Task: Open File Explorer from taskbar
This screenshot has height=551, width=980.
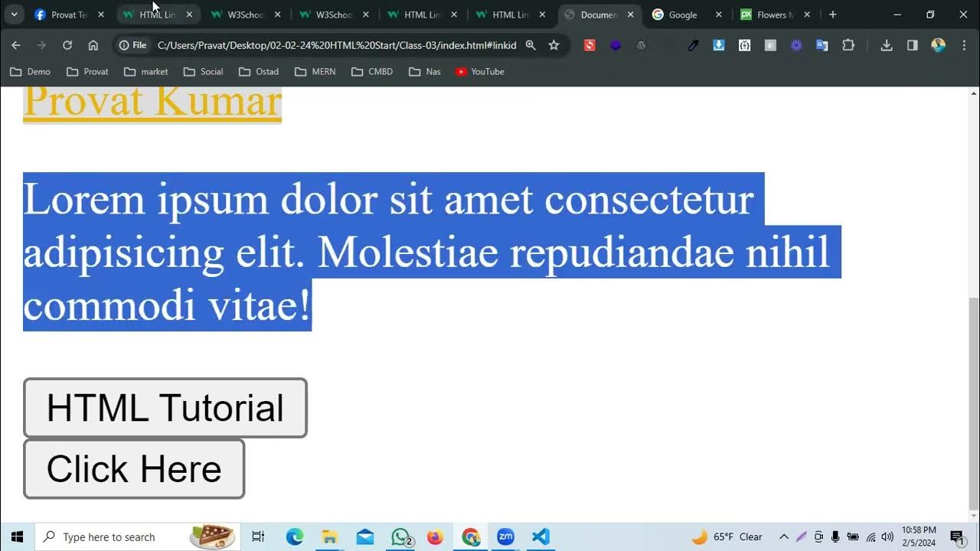Action: pos(330,536)
